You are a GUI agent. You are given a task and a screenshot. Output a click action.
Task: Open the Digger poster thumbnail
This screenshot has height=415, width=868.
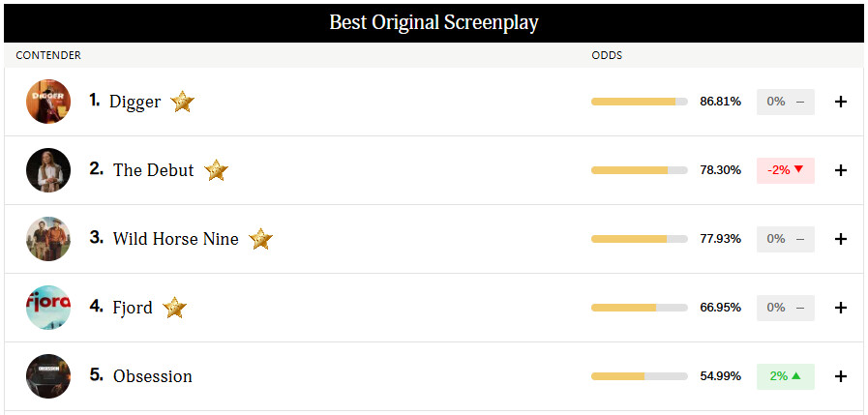(48, 102)
